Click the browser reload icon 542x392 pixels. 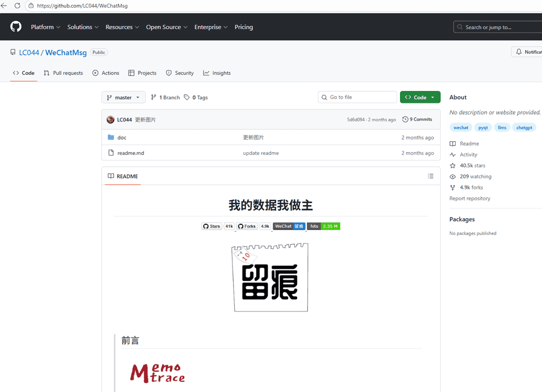[17, 5]
